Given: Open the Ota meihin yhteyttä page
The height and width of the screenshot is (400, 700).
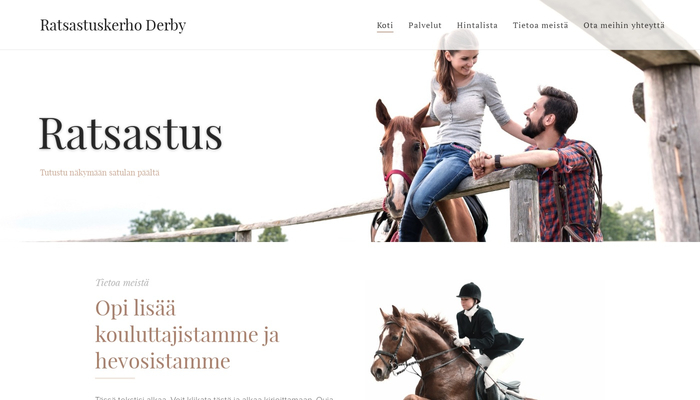Looking at the screenshot, I should point(624,25).
